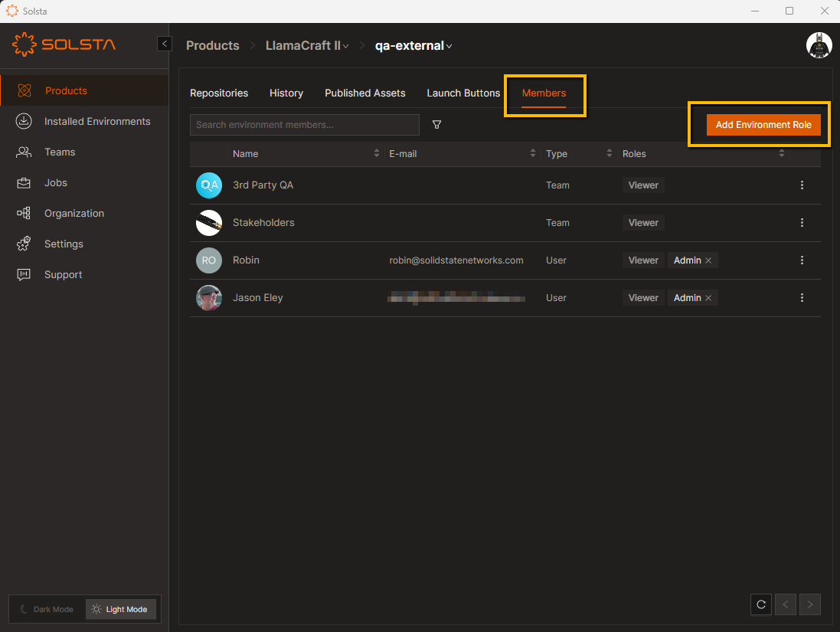Switch to the Repositories tab
Viewport: 840px width, 632px height.
coord(219,93)
